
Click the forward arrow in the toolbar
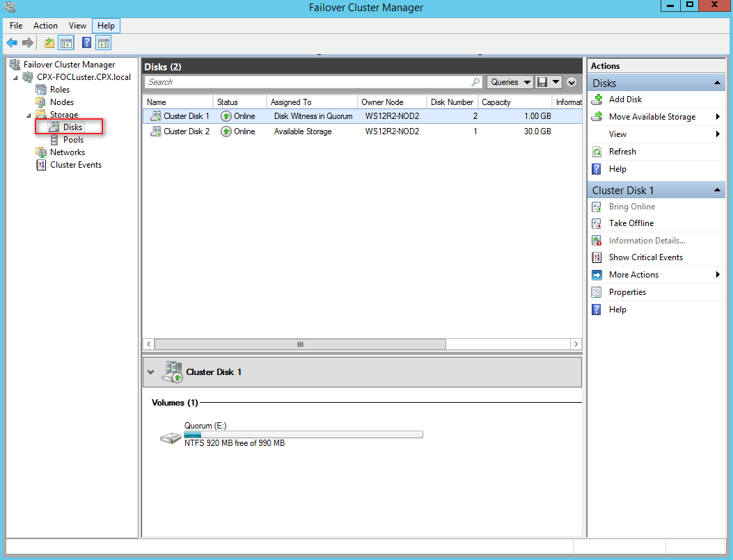coord(28,43)
